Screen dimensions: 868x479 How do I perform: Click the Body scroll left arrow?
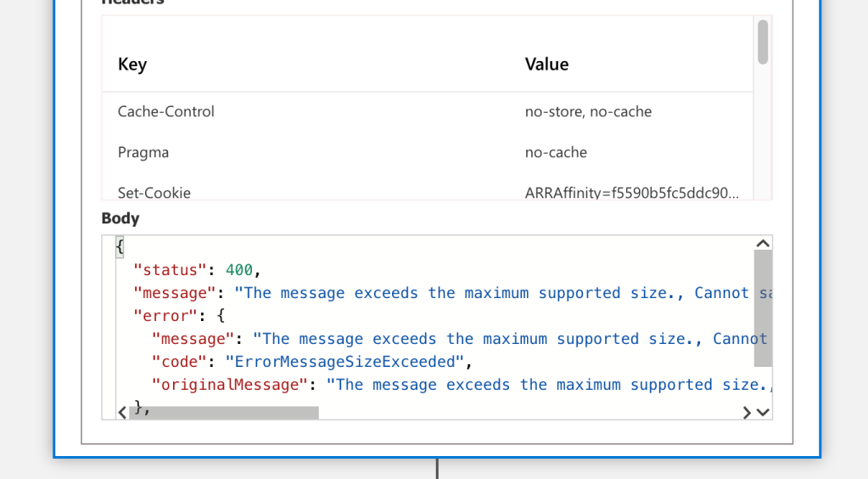(x=122, y=413)
